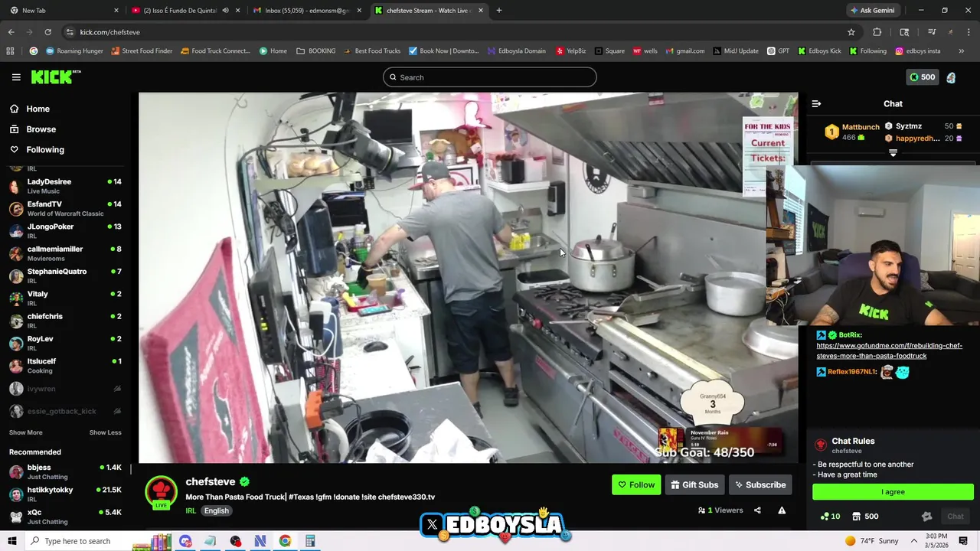
Task: Open Edboys Kick bookmark
Action: (819, 51)
